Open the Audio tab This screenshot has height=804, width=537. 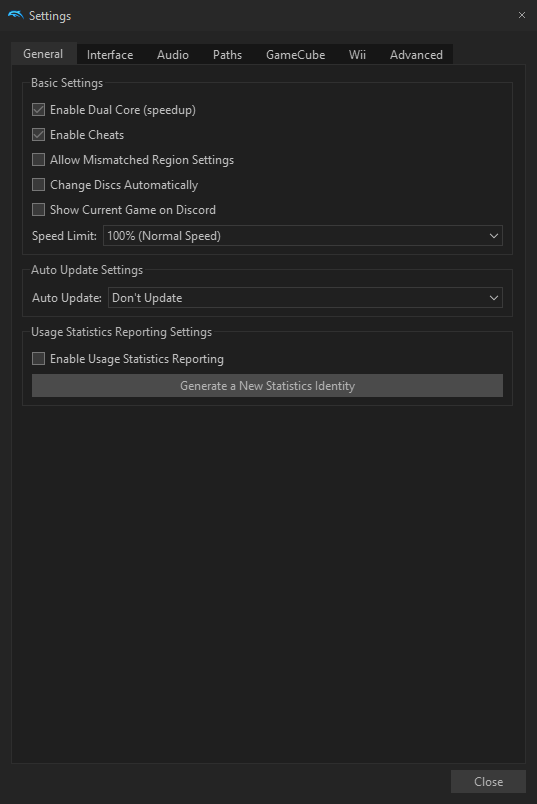coord(173,54)
